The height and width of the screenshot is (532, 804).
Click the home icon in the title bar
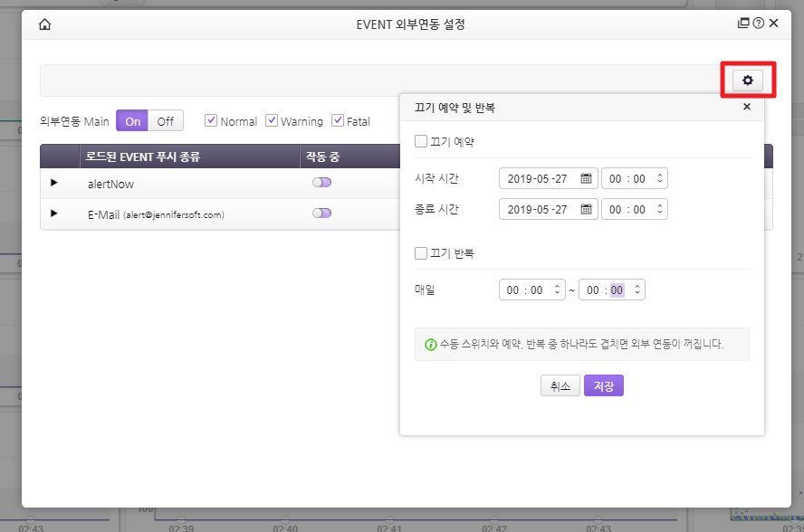(x=44, y=24)
